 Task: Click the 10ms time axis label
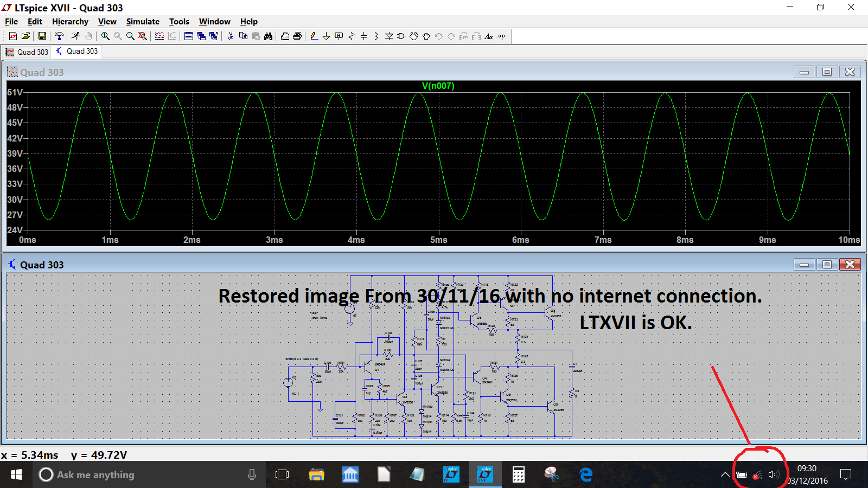tap(849, 240)
